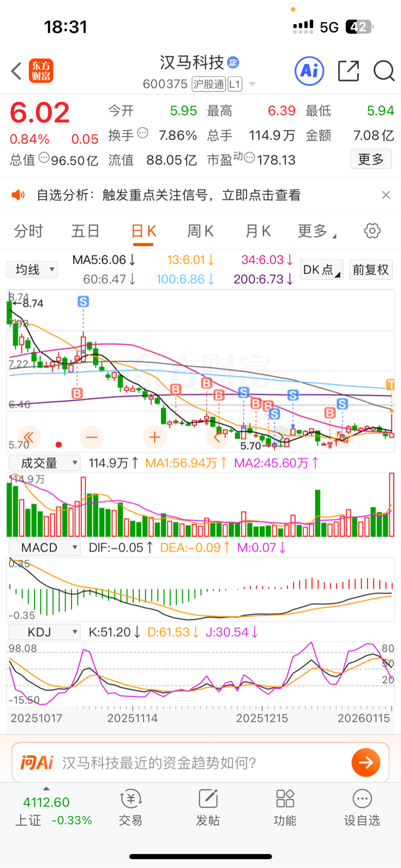The height and width of the screenshot is (868, 401).
Task: Tap the verified badge beside 汉马科技
Action: coord(233,63)
